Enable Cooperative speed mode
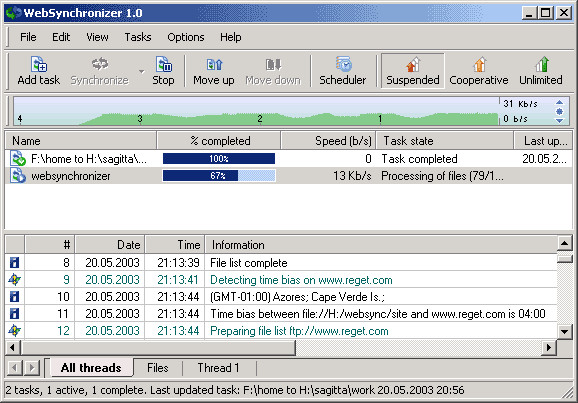Screen dimensions: 578x403 [x=479, y=71]
